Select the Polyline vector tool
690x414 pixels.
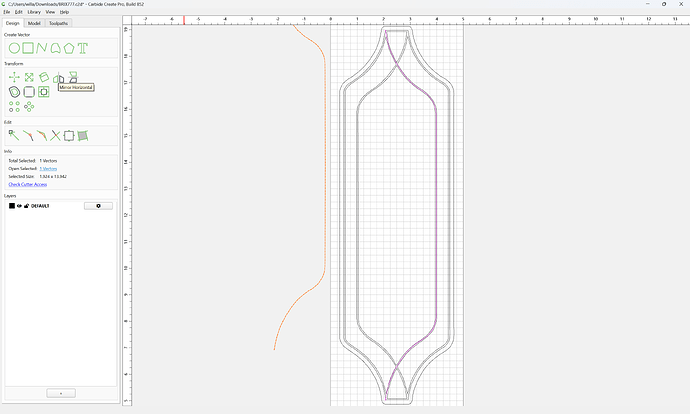click(x=42, y=48)
